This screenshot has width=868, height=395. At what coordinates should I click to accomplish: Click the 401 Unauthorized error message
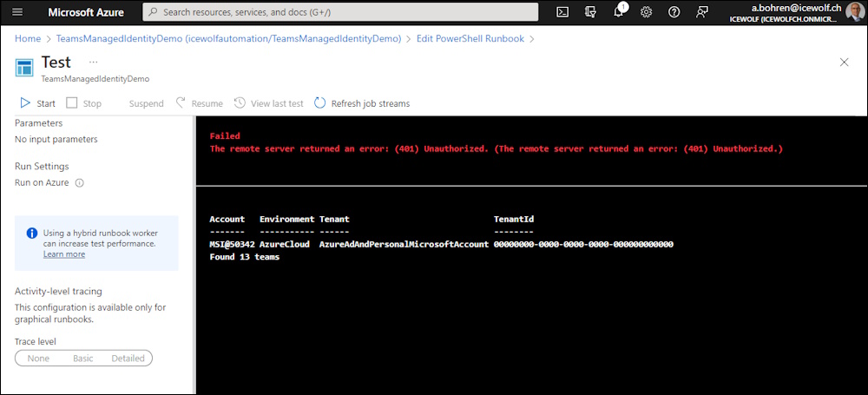coord(496,148)
